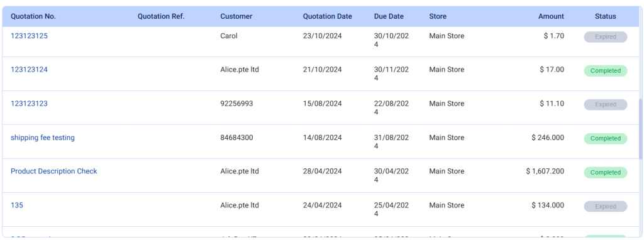
Task: Click the Status column header
Action: click(606, 16)
